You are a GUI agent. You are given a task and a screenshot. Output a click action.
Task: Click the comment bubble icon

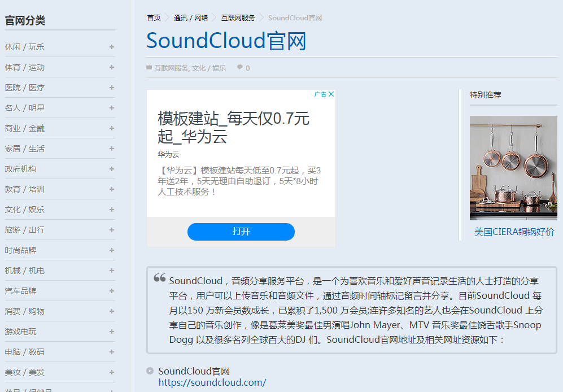tap(240, 67)
